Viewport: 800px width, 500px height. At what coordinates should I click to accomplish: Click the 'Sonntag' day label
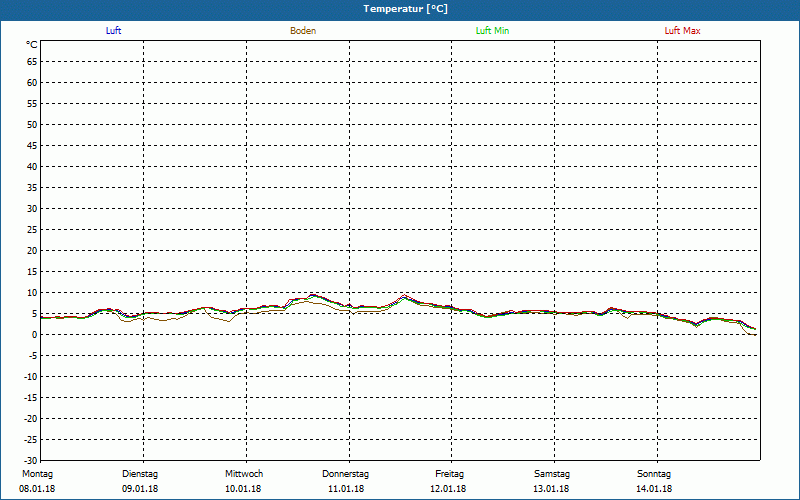point(654,474)
